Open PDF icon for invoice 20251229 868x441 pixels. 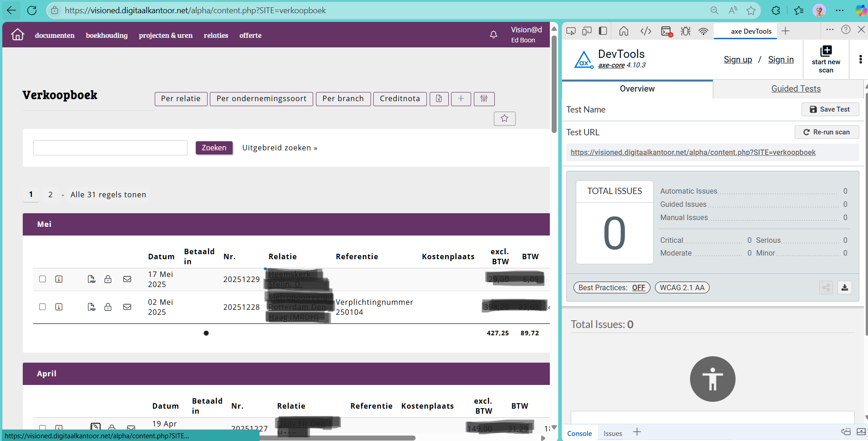(91, 279)
